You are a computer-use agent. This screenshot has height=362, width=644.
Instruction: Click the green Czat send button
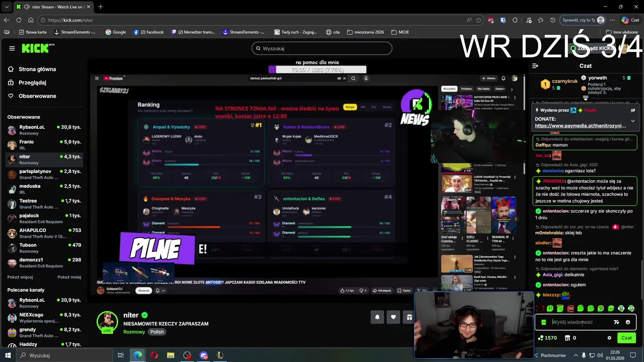tap(626, 338)
